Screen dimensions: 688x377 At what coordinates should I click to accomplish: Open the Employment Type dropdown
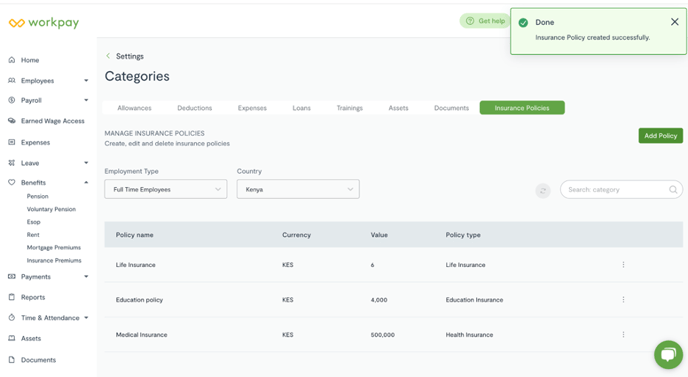[166, 189]
